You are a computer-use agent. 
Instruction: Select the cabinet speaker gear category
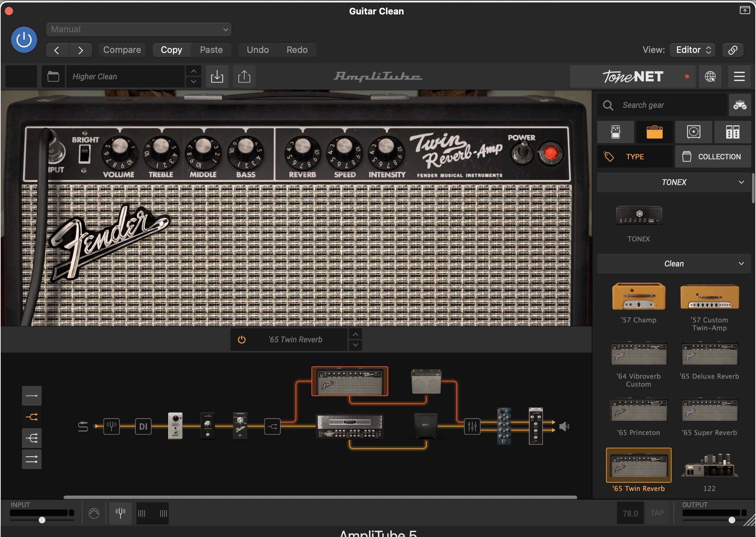(693, 132)
